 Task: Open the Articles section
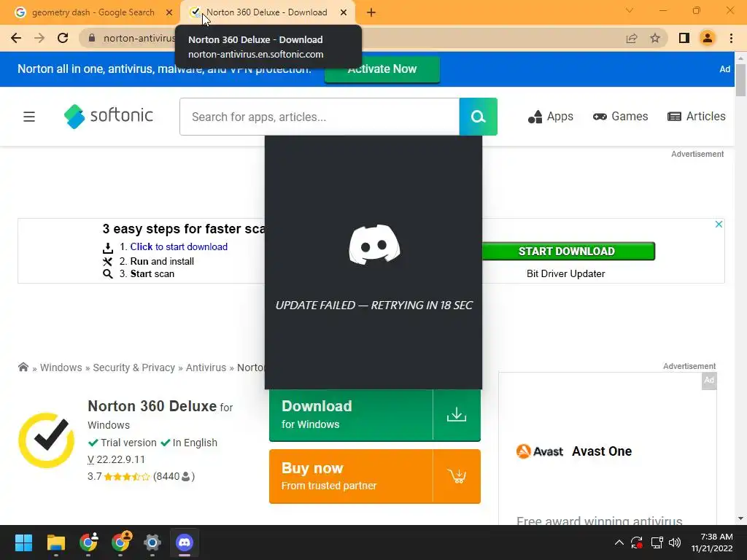pos(697,117)
